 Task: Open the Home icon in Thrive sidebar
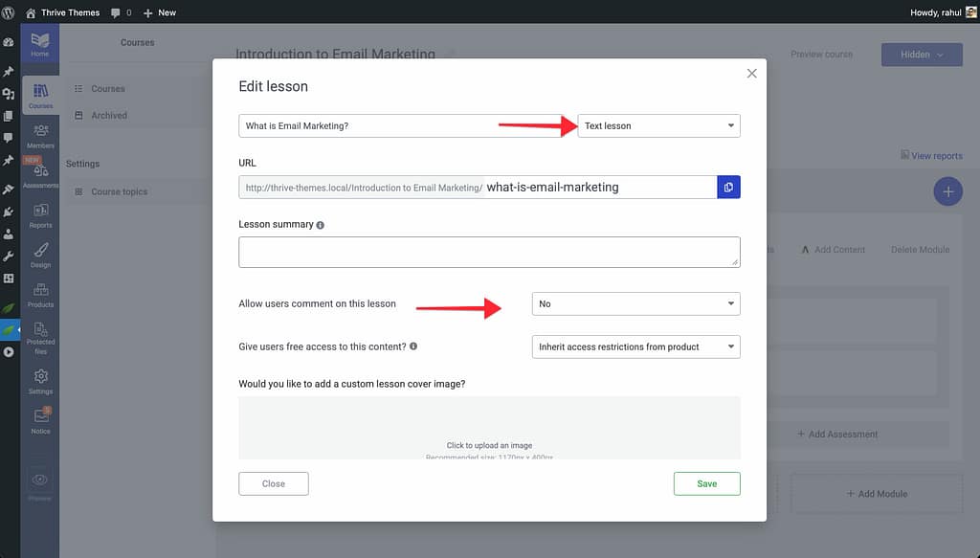pyautogui.click(x=40, y=44)
